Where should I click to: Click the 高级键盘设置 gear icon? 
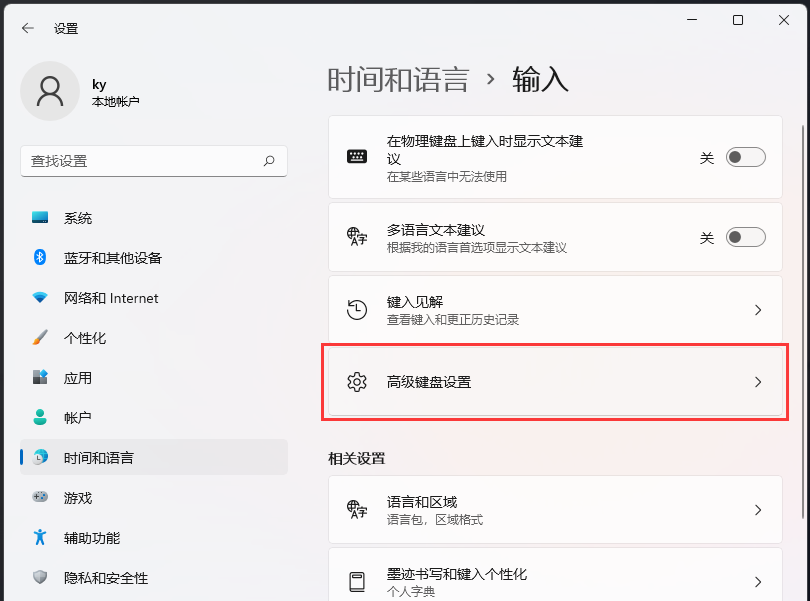[357, 382]
